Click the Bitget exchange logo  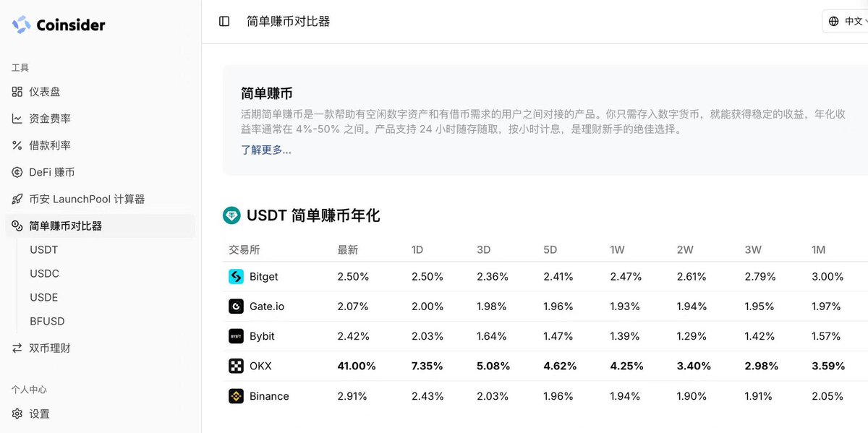(236, 276)
